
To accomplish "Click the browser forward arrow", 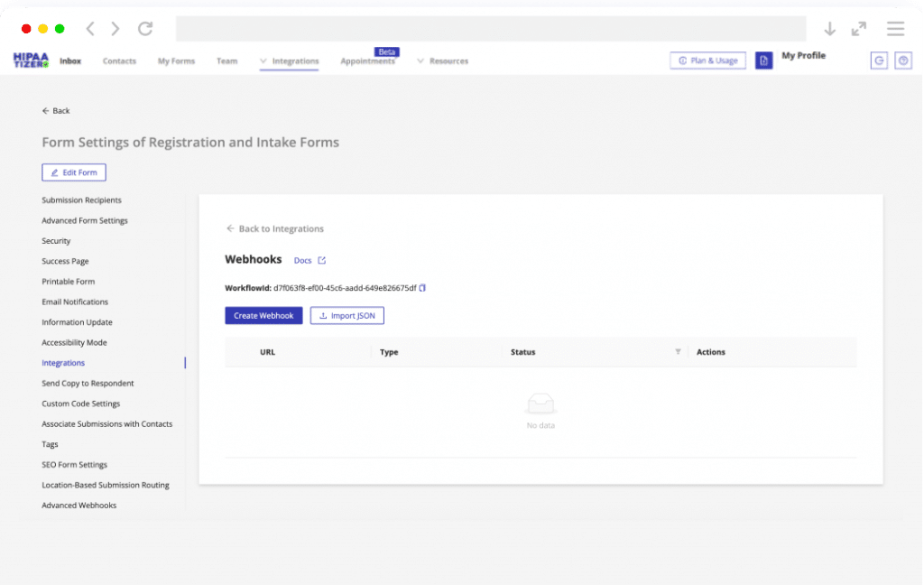I will point(115,28).
